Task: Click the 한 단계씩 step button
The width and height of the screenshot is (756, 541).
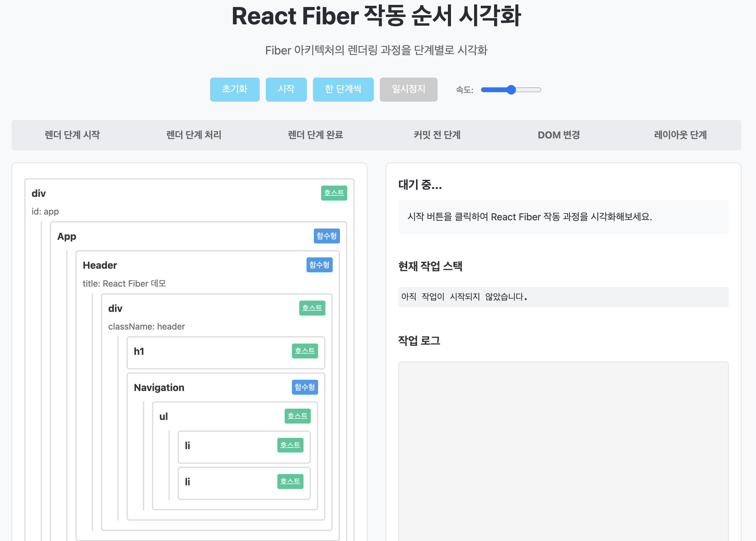Action: pyautogui.click(x=343, y=89)
